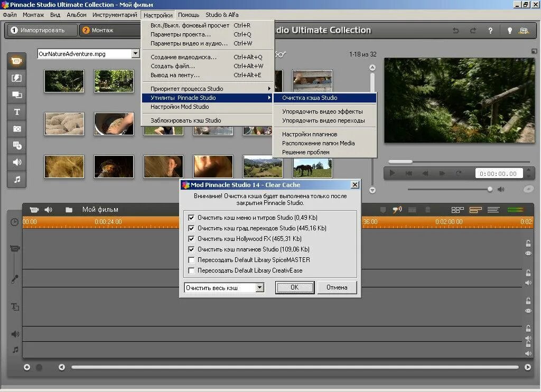Open the titles album tab icon
541x392 pixels.
pos(16,112)
